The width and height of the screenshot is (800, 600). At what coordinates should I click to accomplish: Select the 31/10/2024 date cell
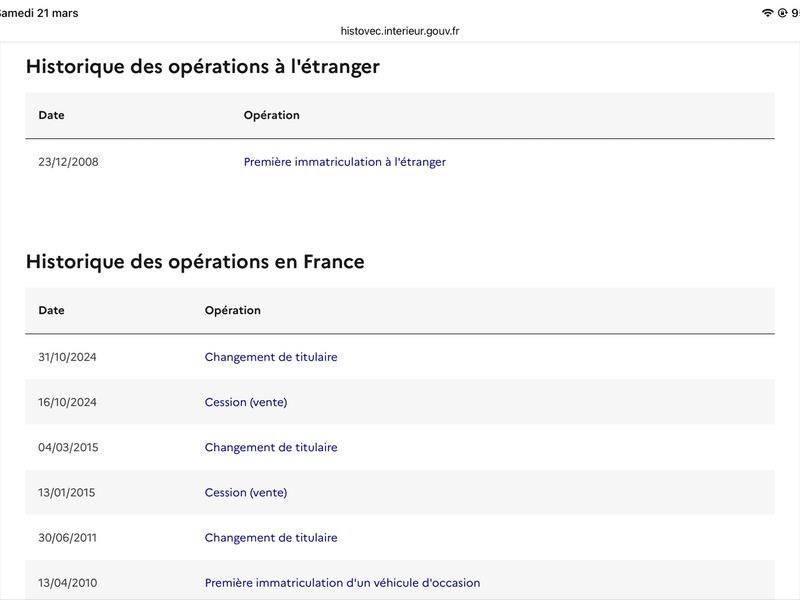pos(67,357)
